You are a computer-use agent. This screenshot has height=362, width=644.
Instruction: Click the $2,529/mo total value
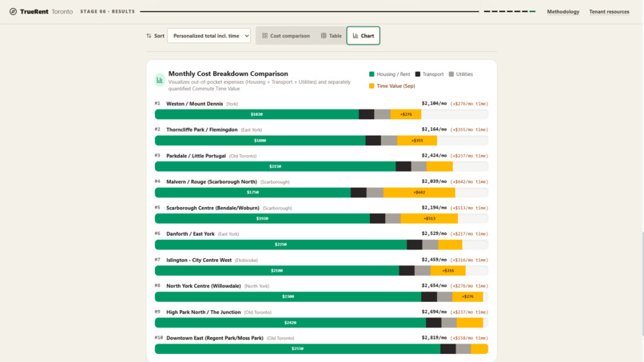click(x=434, y=233)
